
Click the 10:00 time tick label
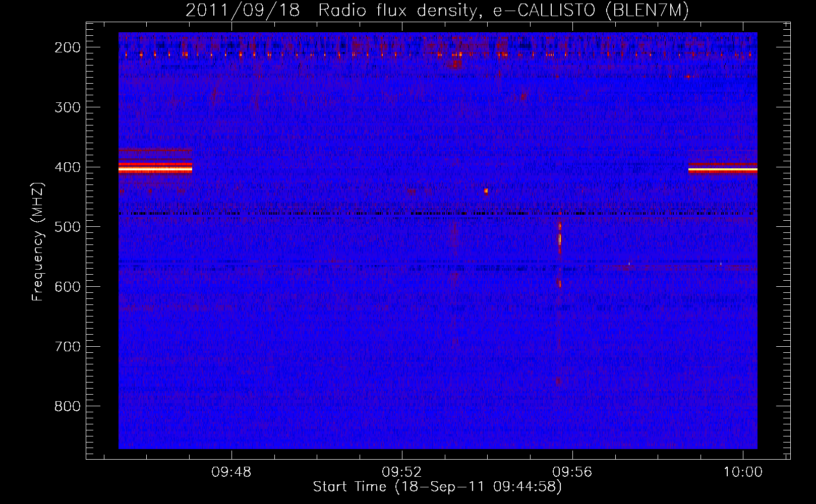tap(743, 472)
